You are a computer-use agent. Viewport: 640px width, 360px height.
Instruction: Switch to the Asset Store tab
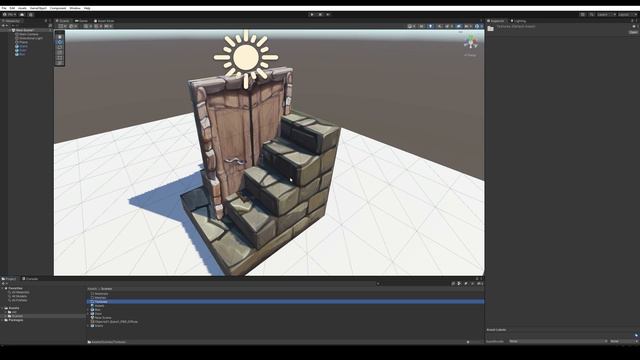104,21
